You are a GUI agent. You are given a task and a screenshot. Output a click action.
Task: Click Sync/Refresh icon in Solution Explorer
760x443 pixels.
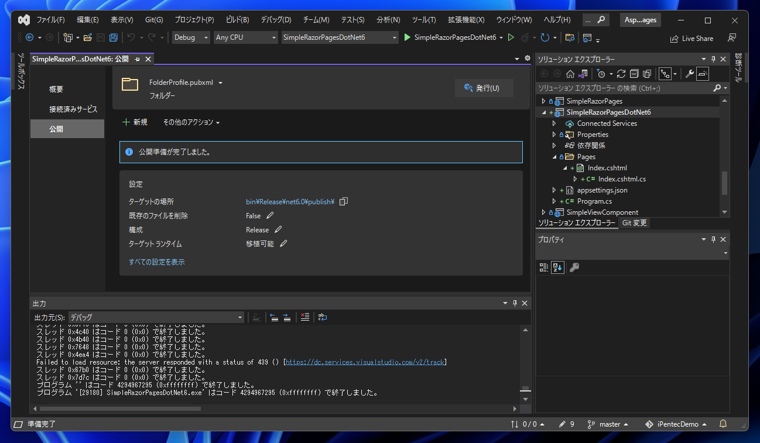621,74
